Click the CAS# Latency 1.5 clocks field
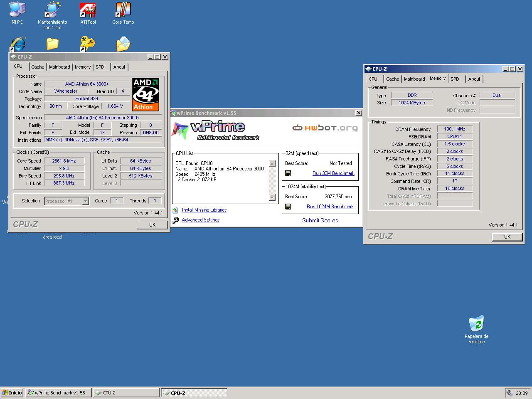Viewport: 532px width, 399px height. click(x=455, y=144)
